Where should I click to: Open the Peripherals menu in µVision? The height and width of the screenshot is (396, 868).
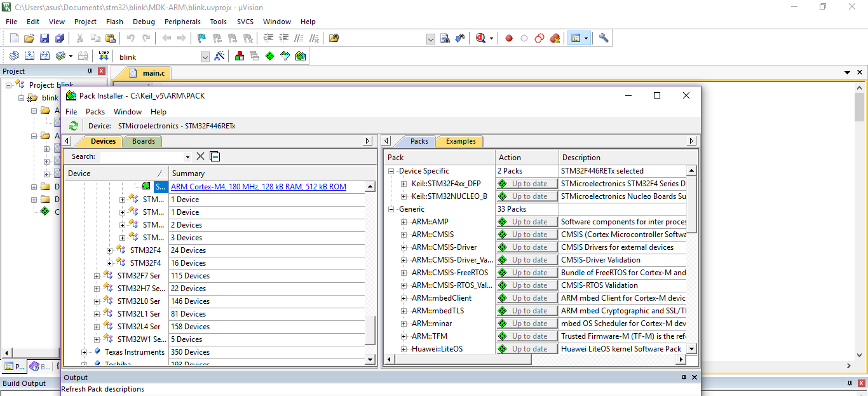coord(182,22)
